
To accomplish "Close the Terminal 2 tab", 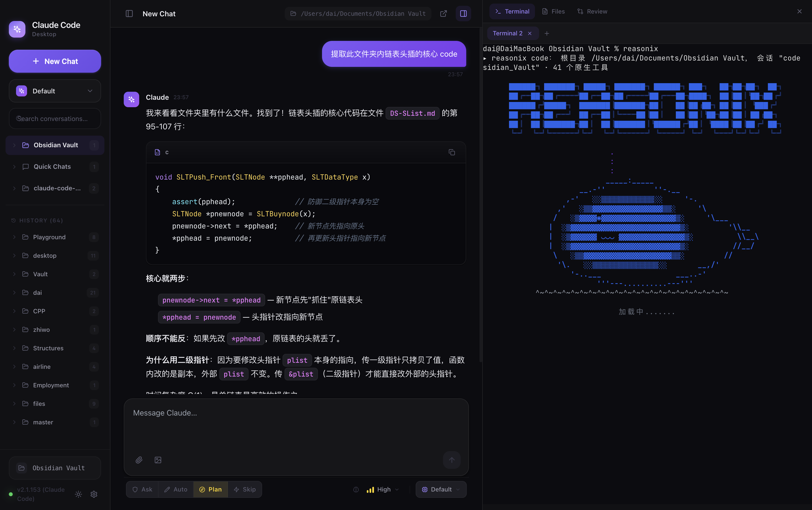I will click(x=530, y=33).
